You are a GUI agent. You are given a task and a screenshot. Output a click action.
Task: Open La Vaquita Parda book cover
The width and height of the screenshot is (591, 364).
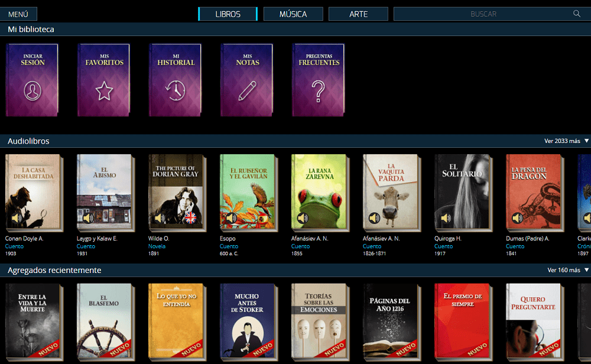(392, 193)
